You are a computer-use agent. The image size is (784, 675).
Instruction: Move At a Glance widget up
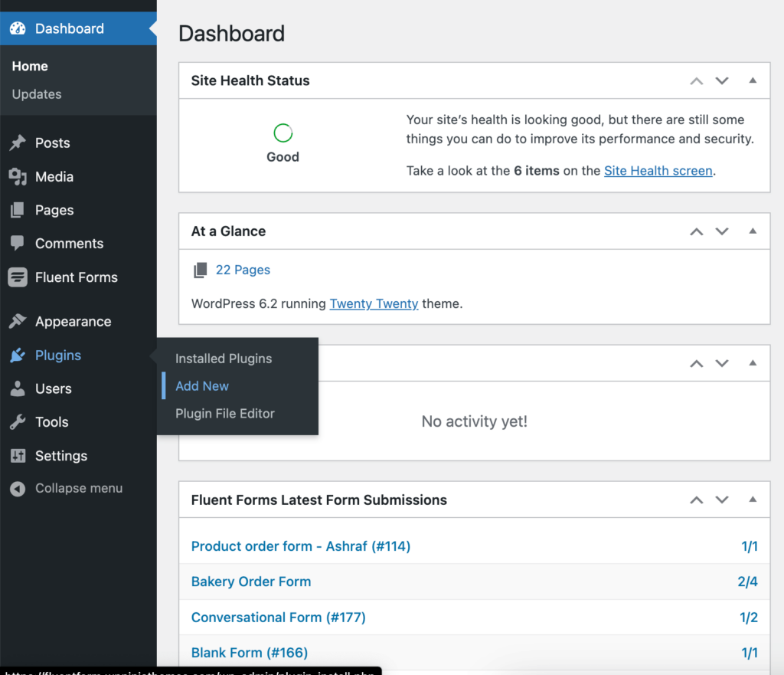696,231
